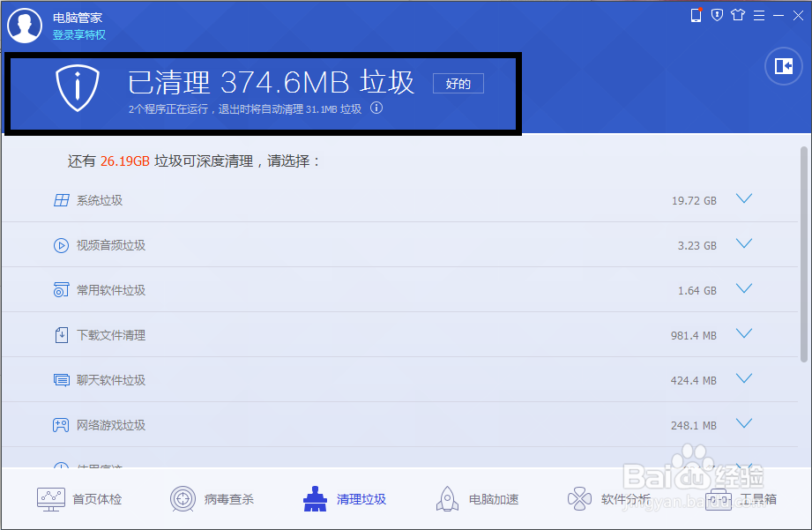Open the main menu hamburger icon
The height and width of the screenshot is (530, 812).
759,16
